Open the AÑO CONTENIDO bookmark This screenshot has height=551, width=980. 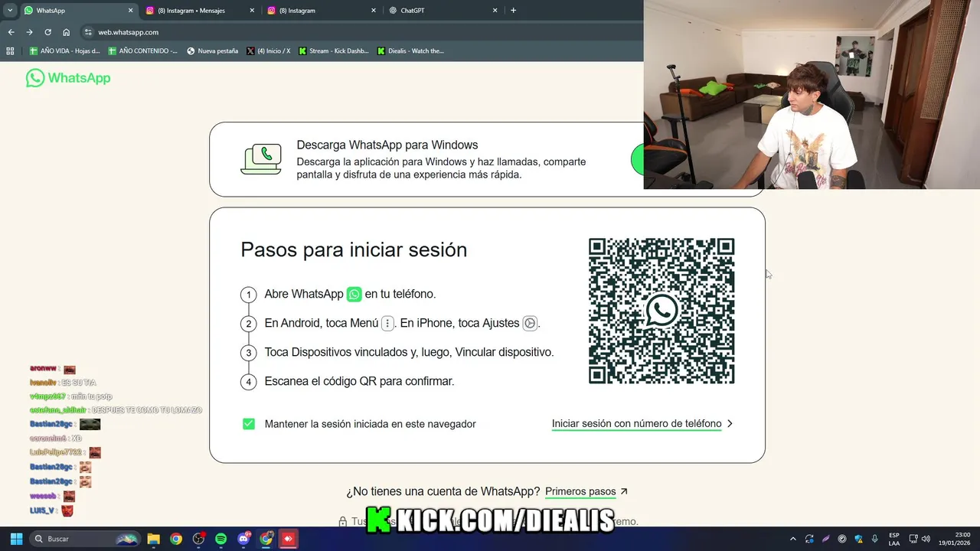142,51
